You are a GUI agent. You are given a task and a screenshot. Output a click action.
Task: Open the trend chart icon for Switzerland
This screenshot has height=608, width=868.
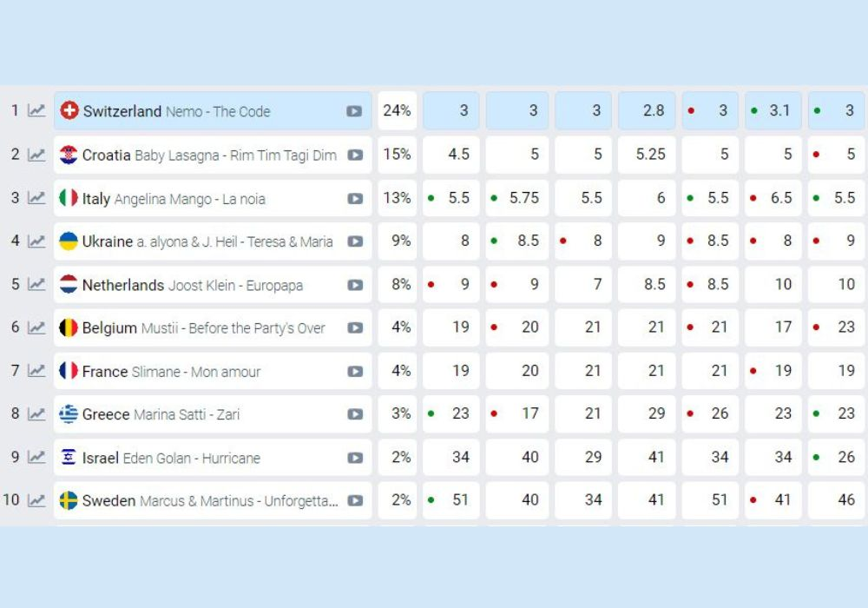tap(36, 111)
